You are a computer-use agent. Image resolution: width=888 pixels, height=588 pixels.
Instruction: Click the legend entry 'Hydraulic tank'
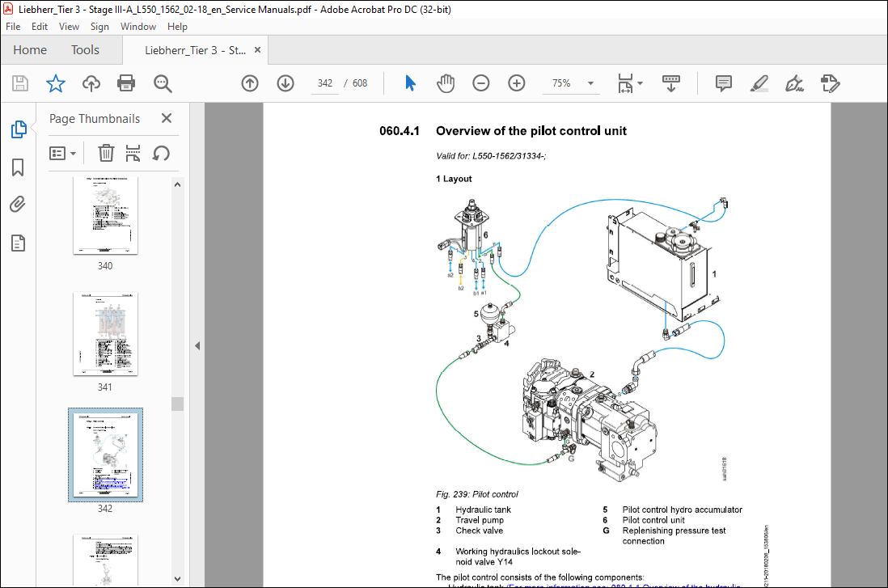tap(483, 510)
